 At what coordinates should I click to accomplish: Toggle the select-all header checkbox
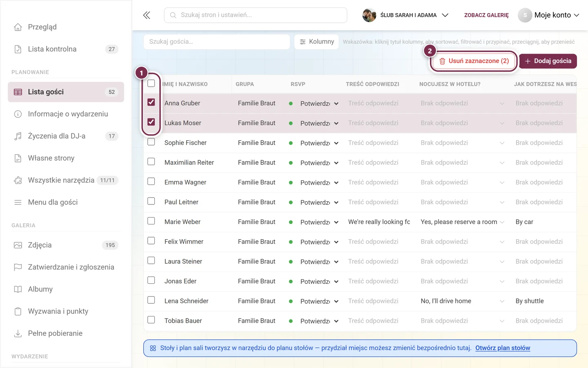151,83
